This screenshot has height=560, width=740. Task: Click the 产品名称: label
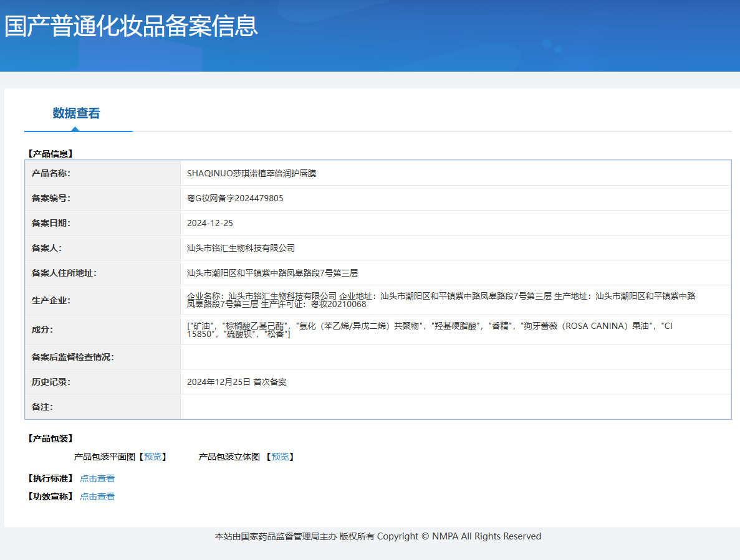pos(51,173)
